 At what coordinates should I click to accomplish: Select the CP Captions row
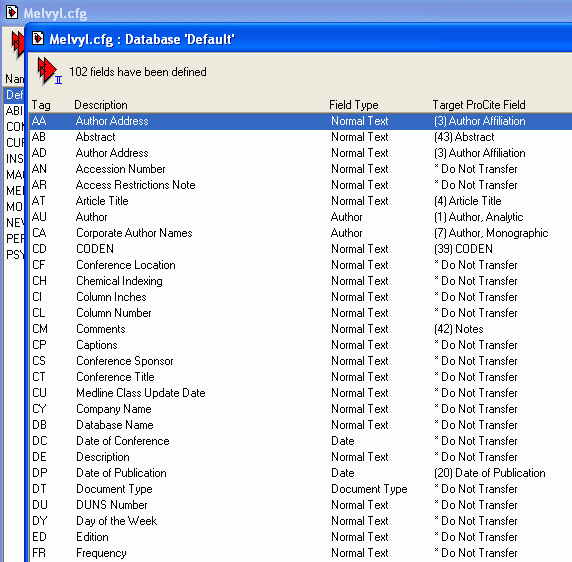pos(301,345)
